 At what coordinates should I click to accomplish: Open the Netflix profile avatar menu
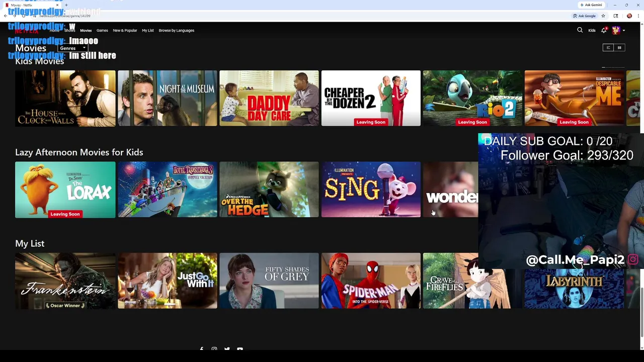pyautogui.click(x=616, y=30)
